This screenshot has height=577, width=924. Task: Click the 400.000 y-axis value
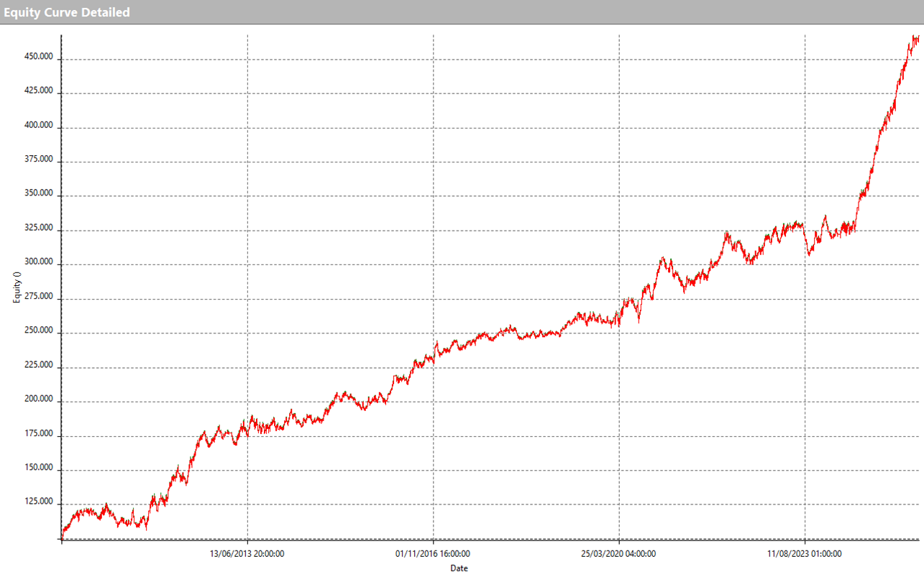pos(38,126)
